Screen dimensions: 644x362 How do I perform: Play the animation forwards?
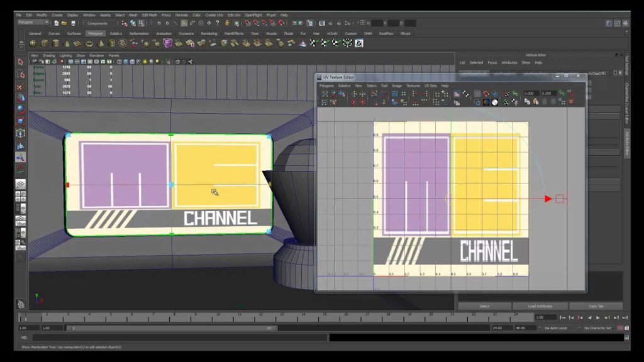pos(598,317)
